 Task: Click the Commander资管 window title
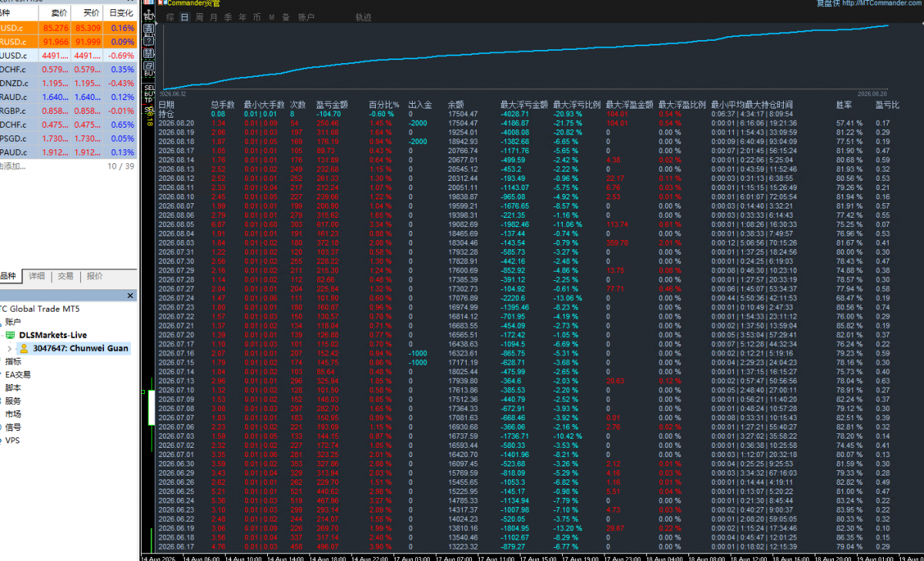[x=194, y=3]
